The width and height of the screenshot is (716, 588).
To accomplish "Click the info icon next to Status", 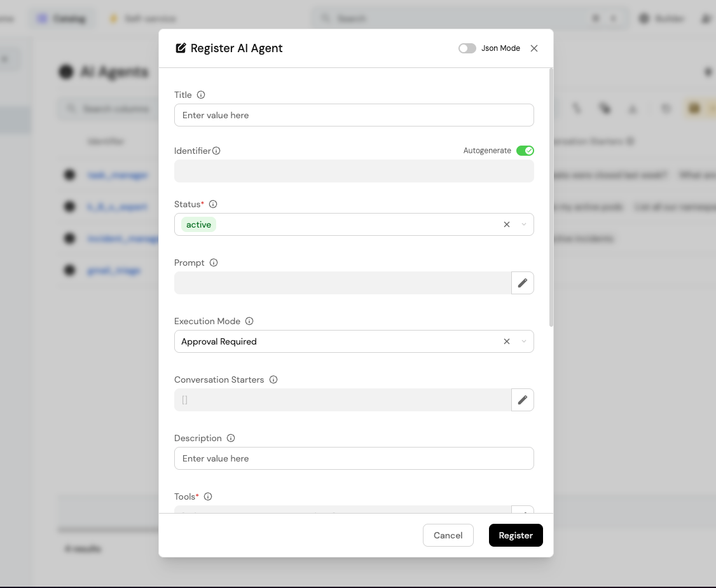I will 213,204.
